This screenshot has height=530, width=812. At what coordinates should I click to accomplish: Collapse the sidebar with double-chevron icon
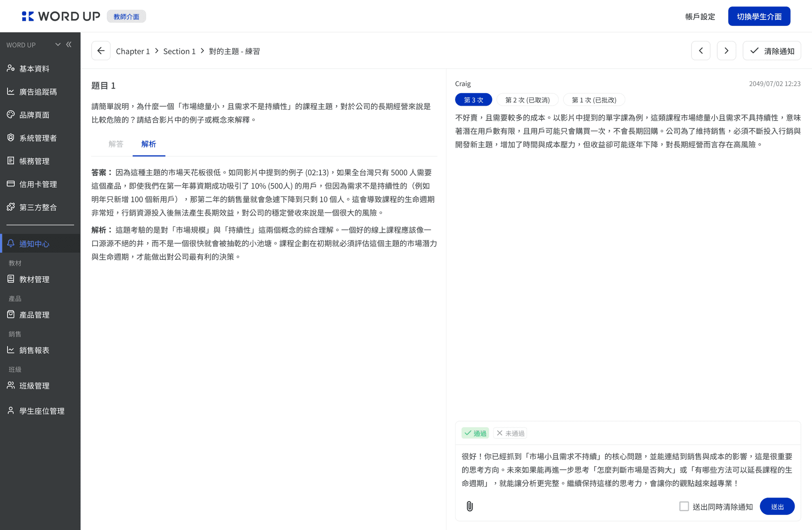pyautogui.click(x=69, y=44)
